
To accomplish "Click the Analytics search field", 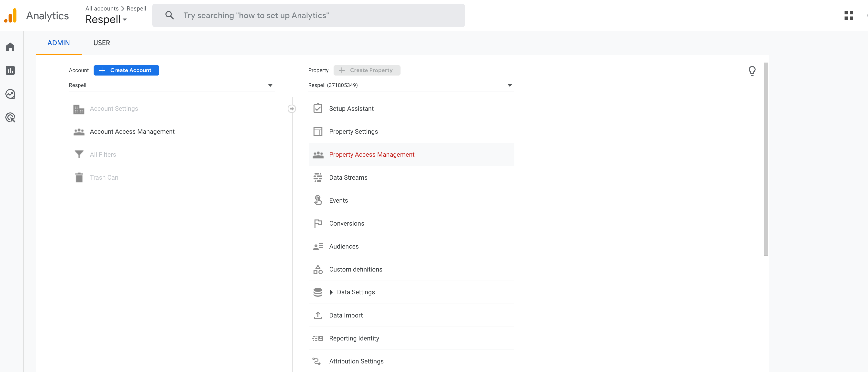I will point(308,15).
